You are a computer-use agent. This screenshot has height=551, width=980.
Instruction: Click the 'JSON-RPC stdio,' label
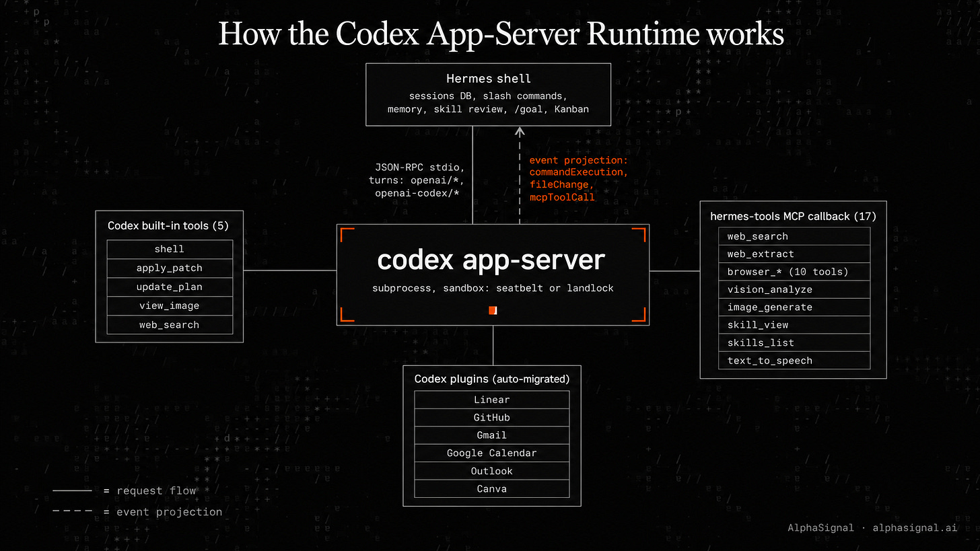420,167
